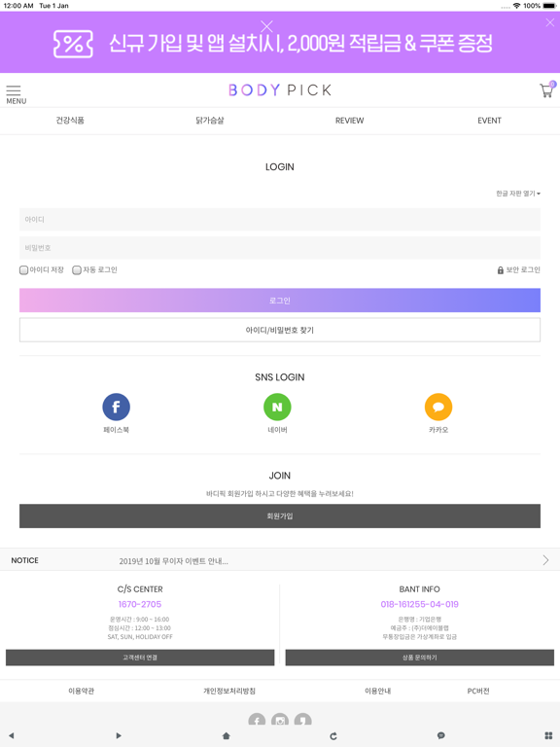This screenshot has width=560, height=747.
Task: Switch to PC버전 link
Action: pyautogui.click(x=478, y=691)
